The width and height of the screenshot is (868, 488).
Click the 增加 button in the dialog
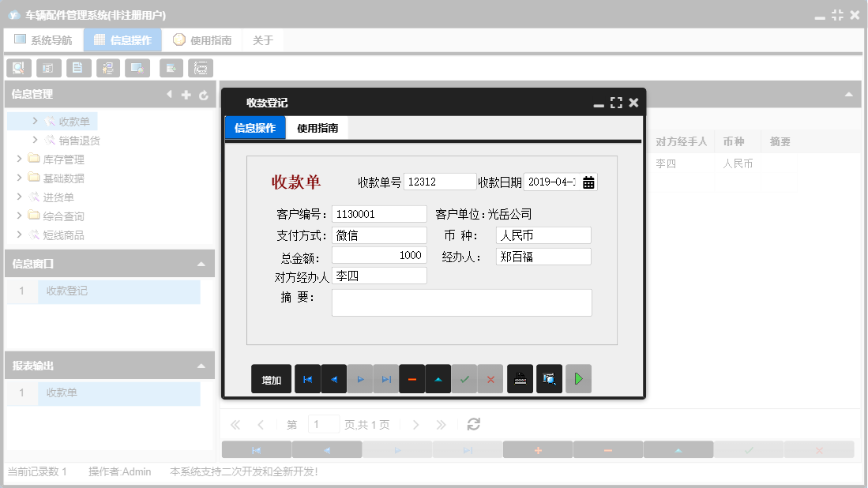(271, 378)
